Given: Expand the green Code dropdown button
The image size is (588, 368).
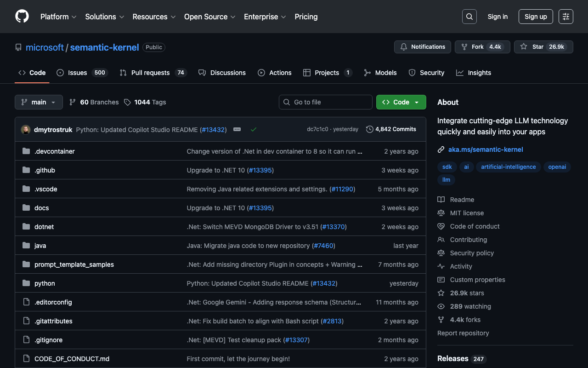Looking at the screenshot, I should [x=401, y=102].
